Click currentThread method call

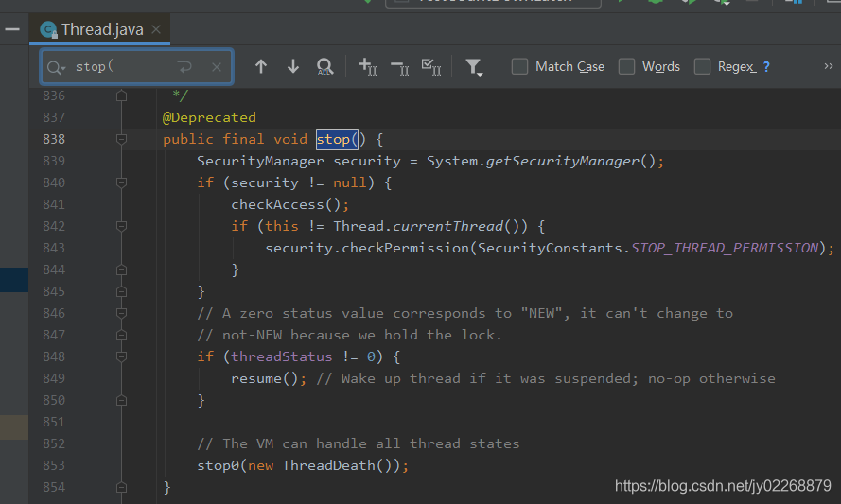447,226
